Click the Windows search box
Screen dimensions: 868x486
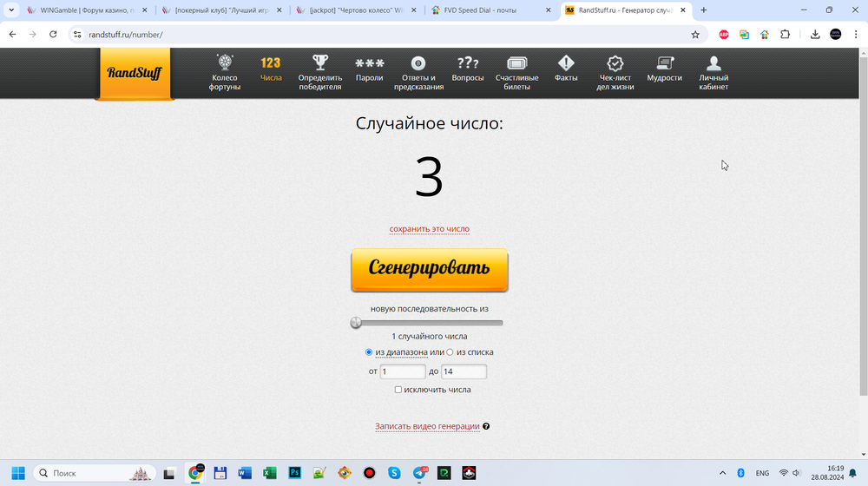pyautogui.click(x=93, y=473)
